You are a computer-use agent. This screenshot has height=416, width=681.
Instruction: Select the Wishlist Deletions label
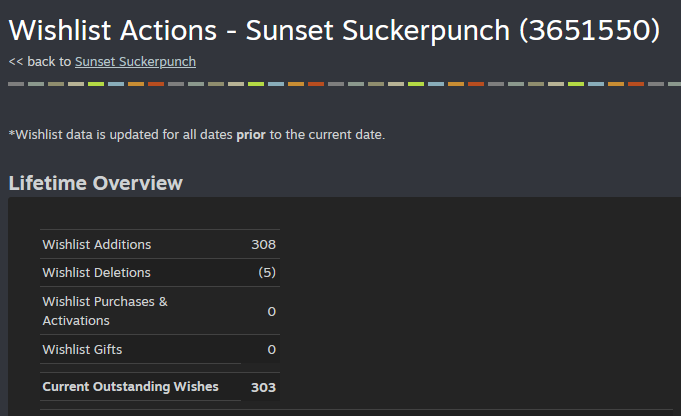pos(96,273)
